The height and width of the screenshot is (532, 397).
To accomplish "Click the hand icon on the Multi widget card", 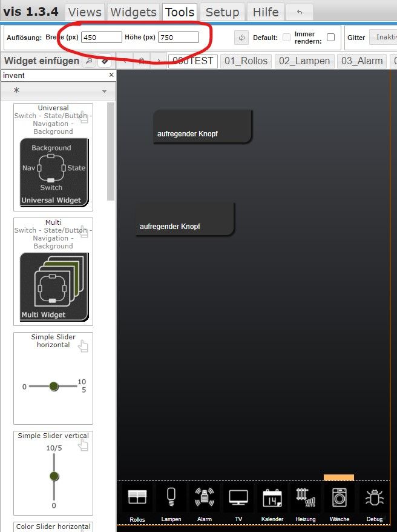I will [x=84, y=231].
